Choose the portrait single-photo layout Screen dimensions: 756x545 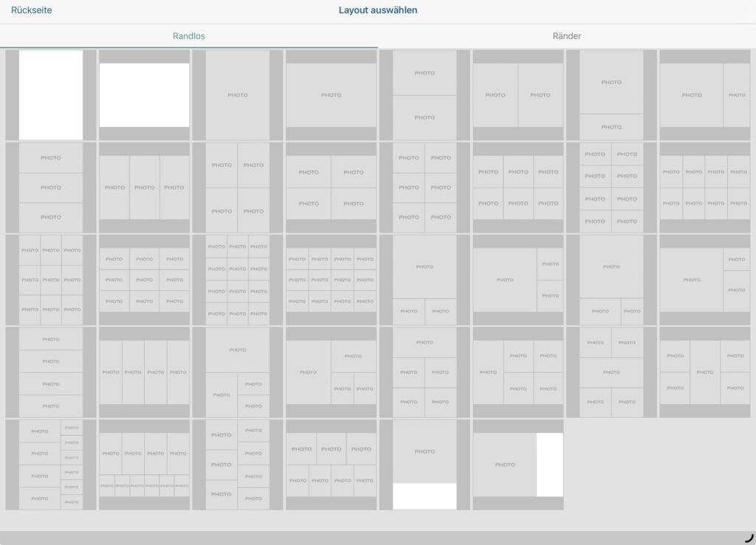pos(237,95)
